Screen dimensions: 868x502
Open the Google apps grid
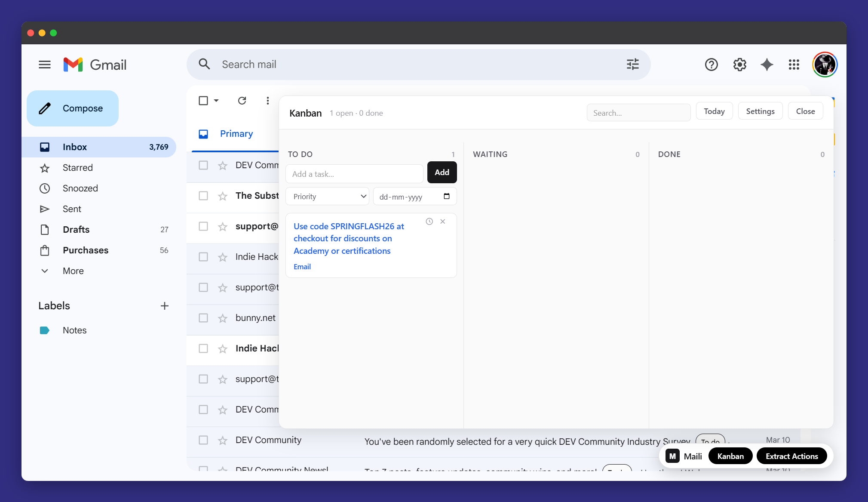pyautogui.click(x=794, y=65)
